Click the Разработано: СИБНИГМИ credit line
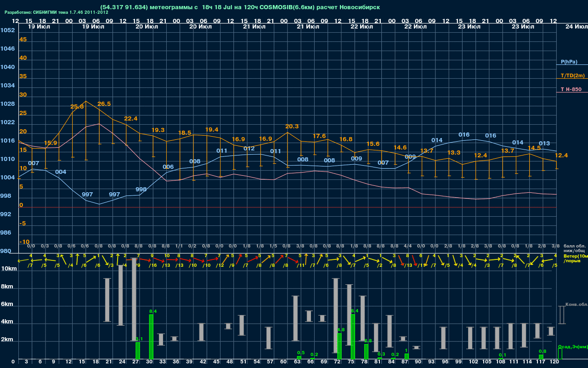The width and height of the screenshot is (588, 368). tap(57, 12)
